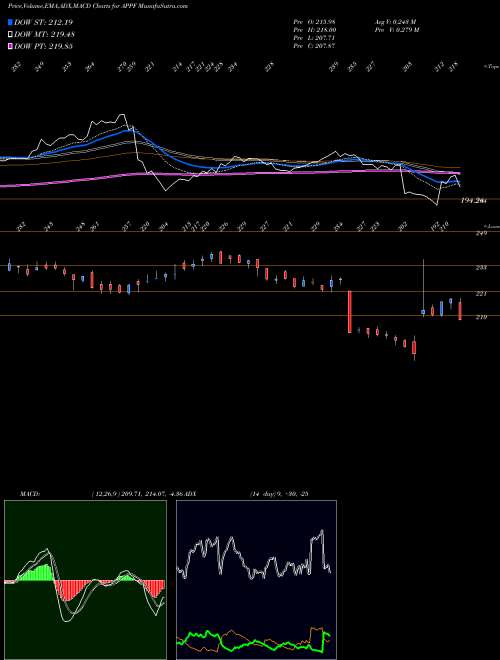This screenshot has width=500, height=660.
Task: Click the Pre H: 218.60 high value
Action: tap(314, 30)
